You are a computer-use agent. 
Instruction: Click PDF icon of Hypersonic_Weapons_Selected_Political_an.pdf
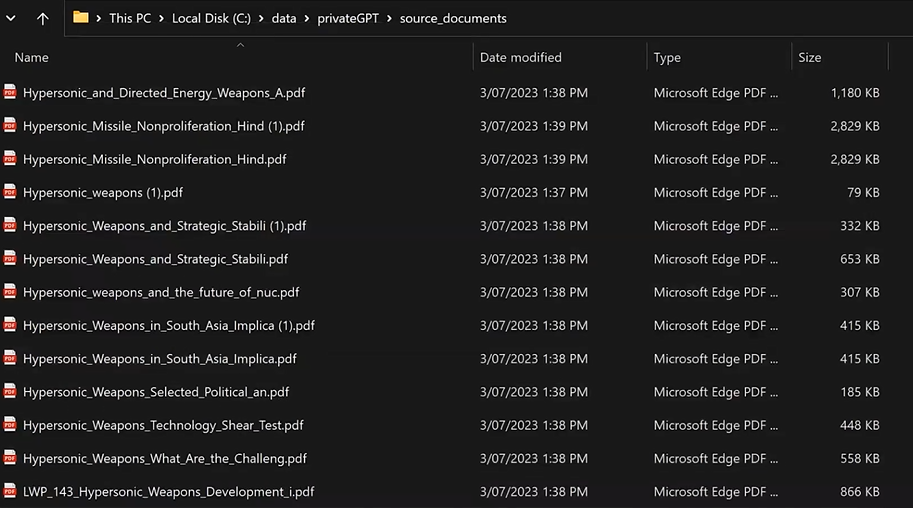coord(10,391)
